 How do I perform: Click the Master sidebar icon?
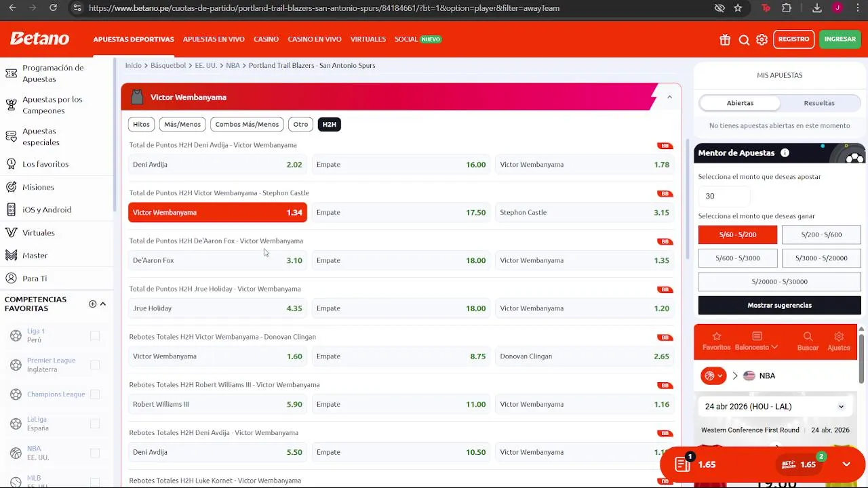tap(11, 256)
